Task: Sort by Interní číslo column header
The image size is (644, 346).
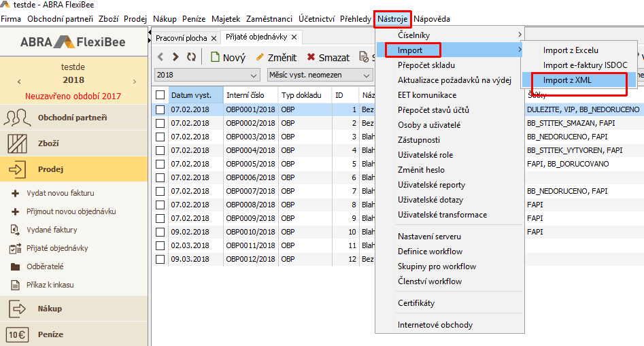Action: pos(250,95)
